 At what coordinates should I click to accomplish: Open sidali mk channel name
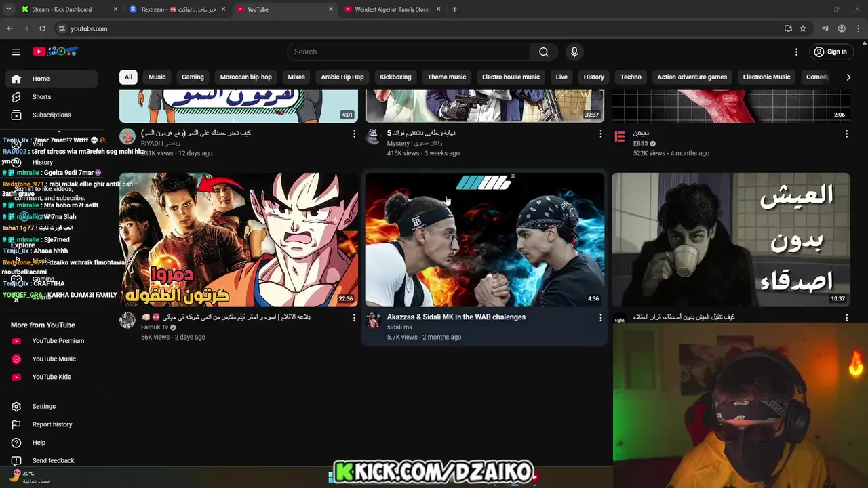pos(399,327)
